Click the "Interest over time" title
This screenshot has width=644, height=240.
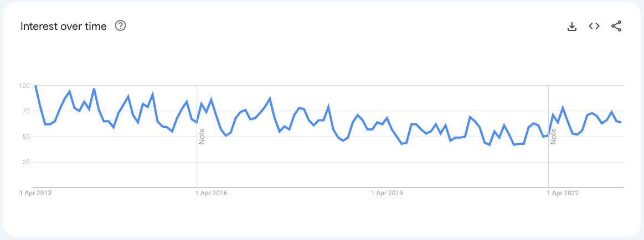coord(64,27)
